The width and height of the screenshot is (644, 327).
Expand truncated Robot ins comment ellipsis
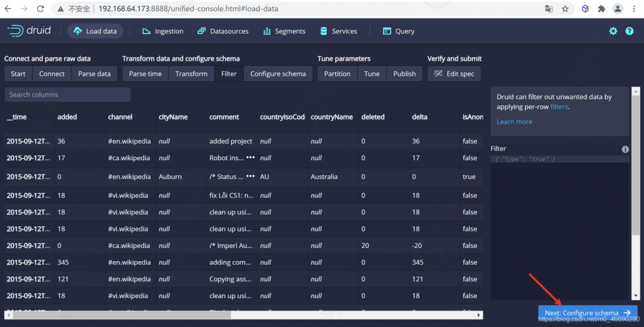click(x=250, y=157)
